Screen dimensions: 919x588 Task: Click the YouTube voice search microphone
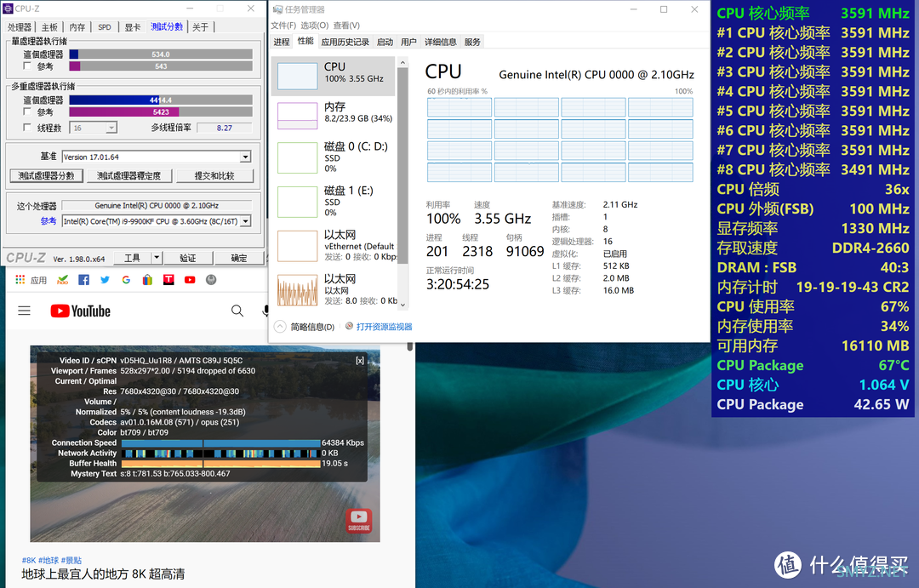point(265,311)
